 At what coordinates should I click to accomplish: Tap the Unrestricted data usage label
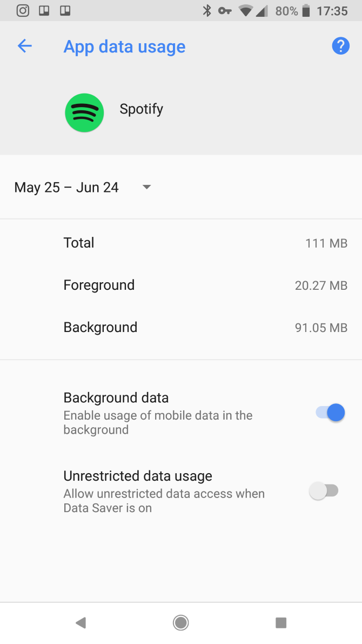138,476
